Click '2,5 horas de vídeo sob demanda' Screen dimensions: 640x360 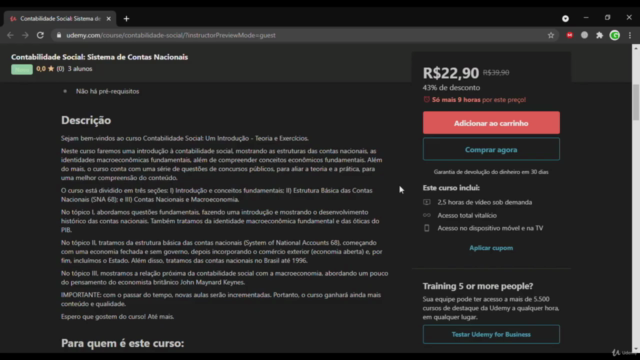click(484, 202)
